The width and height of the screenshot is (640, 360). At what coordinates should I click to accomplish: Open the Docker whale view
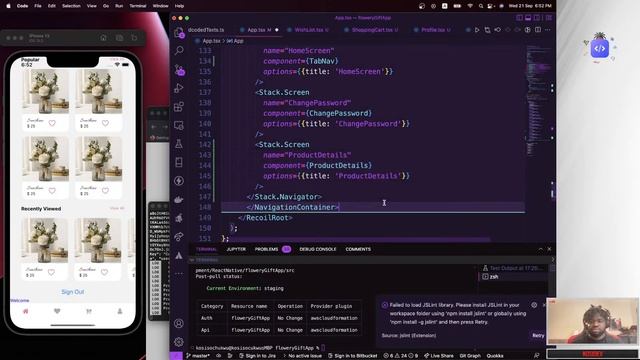click(179, 200)
